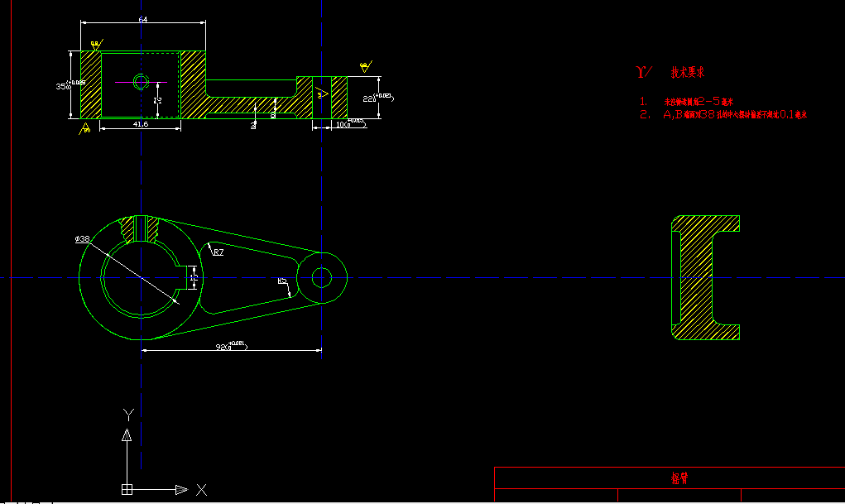Select the 41.6 dimension text
Image resolution: width=845 pixels, height=504 pixels.
[x=141, y=124]
